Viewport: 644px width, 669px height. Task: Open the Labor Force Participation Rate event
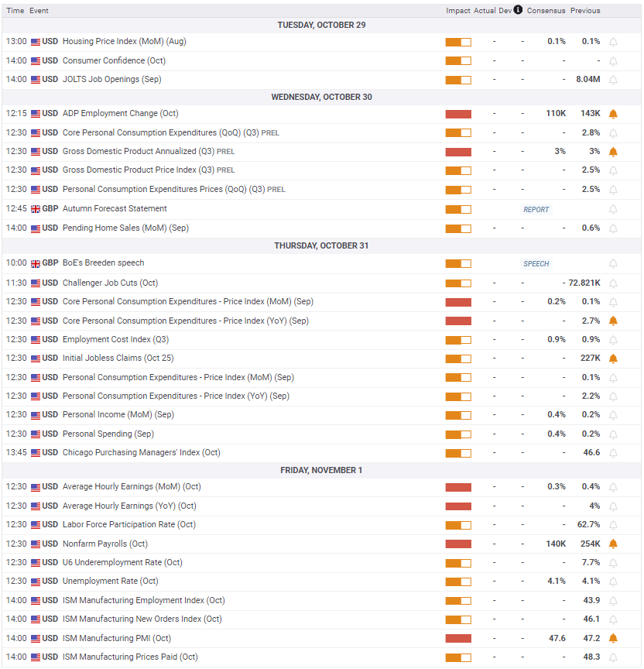click(128, 525)
